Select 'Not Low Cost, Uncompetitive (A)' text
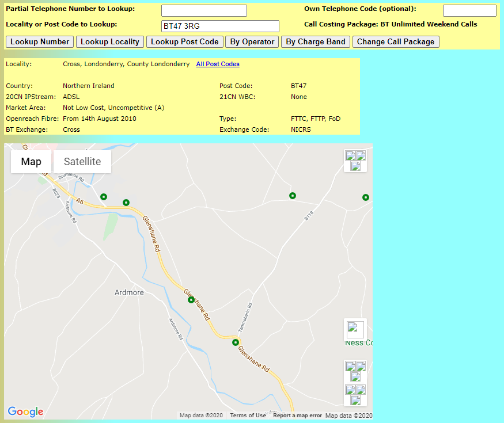The height and width of the screenshot is (423, 504). pyautogui.click(x=113, y=108)
